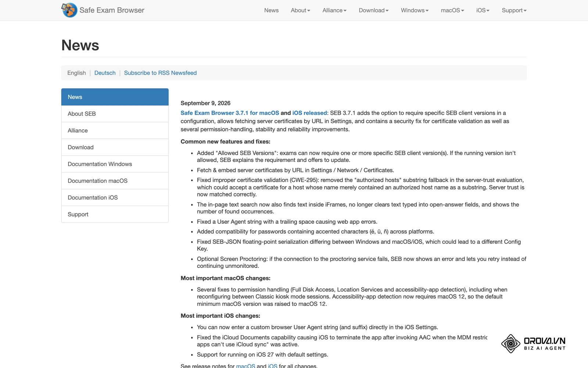The width and height of the screenshot is (588, 368).
Task: Open Documentation iOS sidebar entry
Action: point(115,198)
